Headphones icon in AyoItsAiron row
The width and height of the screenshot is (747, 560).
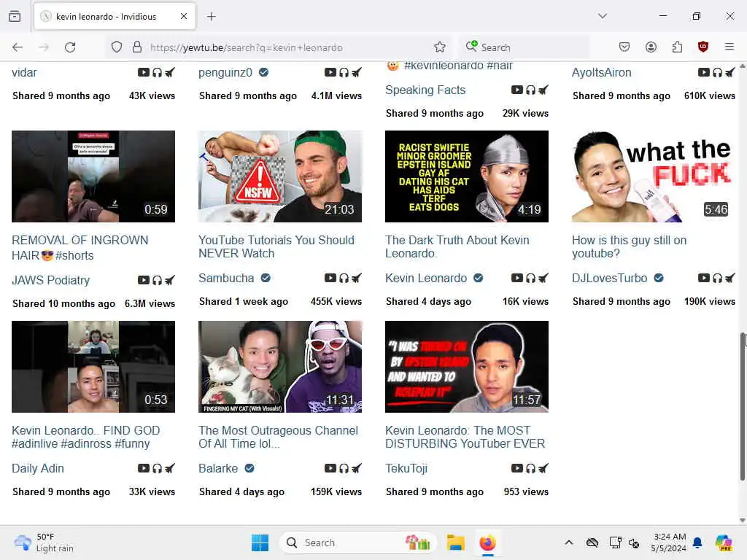coord(718,72)
